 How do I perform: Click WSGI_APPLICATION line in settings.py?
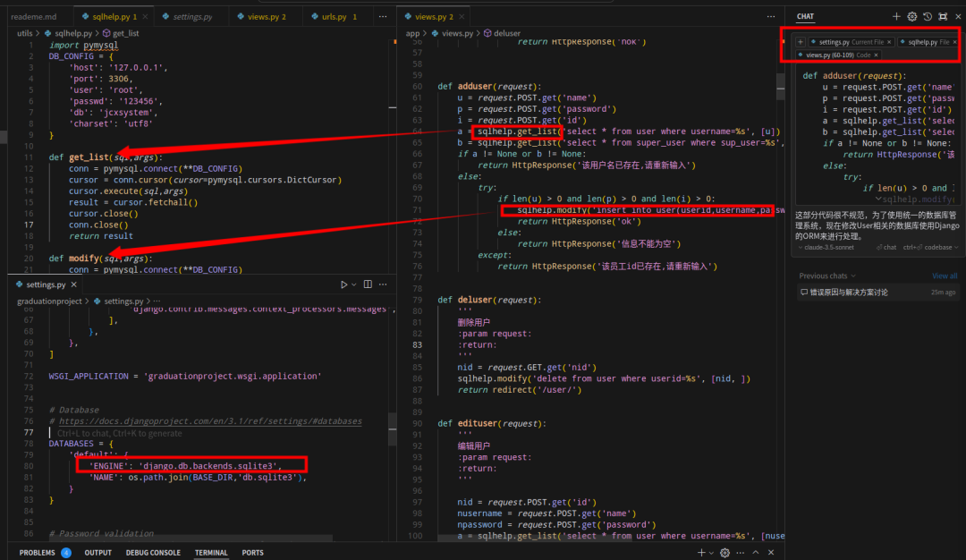185,376
